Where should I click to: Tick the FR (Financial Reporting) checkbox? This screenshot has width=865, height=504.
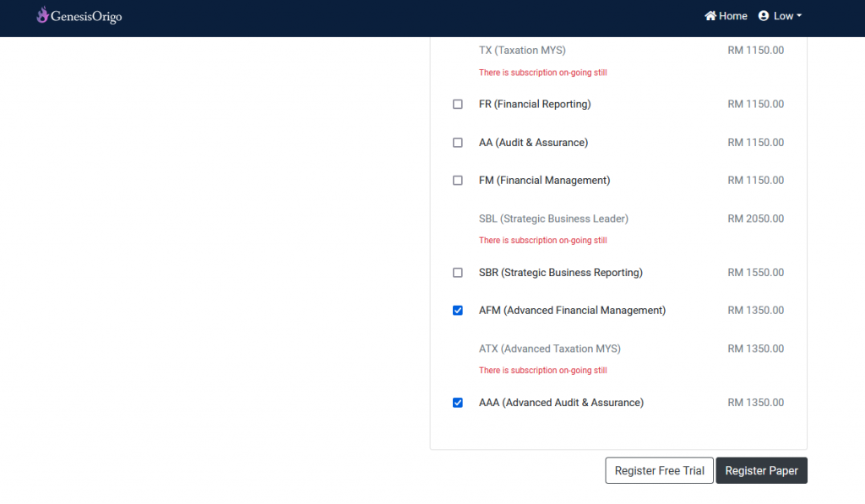457,104
